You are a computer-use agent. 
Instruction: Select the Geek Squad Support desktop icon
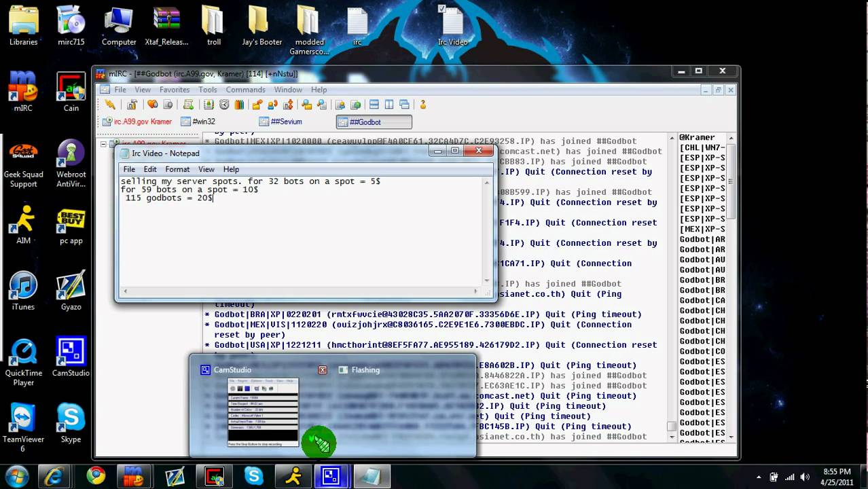click(x=23, y=163)
